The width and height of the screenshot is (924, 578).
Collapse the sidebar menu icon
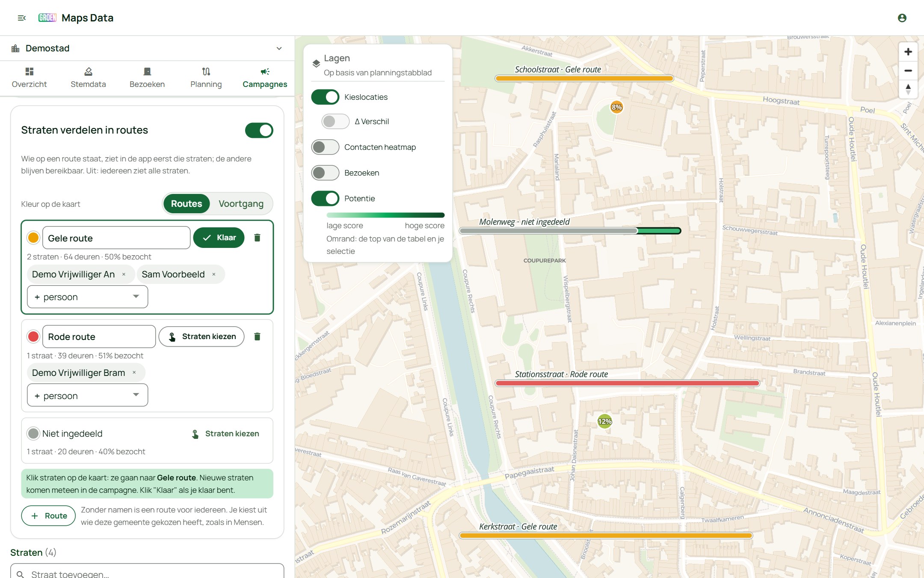(22, 18)
